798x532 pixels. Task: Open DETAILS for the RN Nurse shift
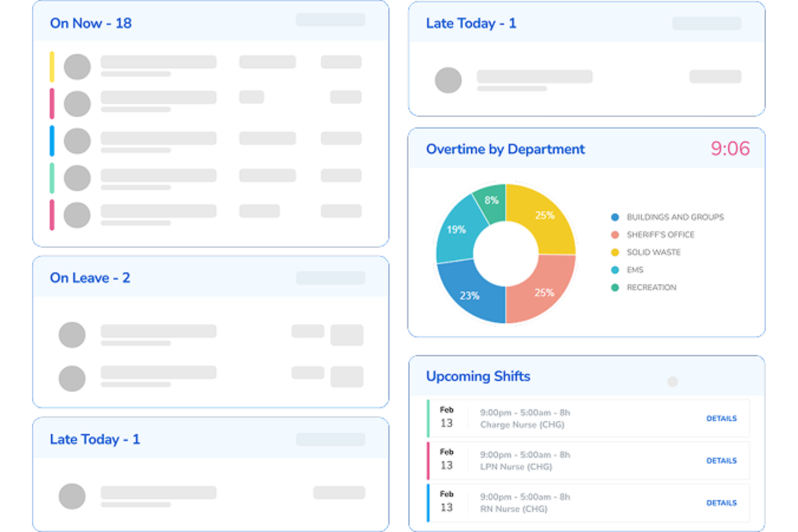(x=721, y=503)
